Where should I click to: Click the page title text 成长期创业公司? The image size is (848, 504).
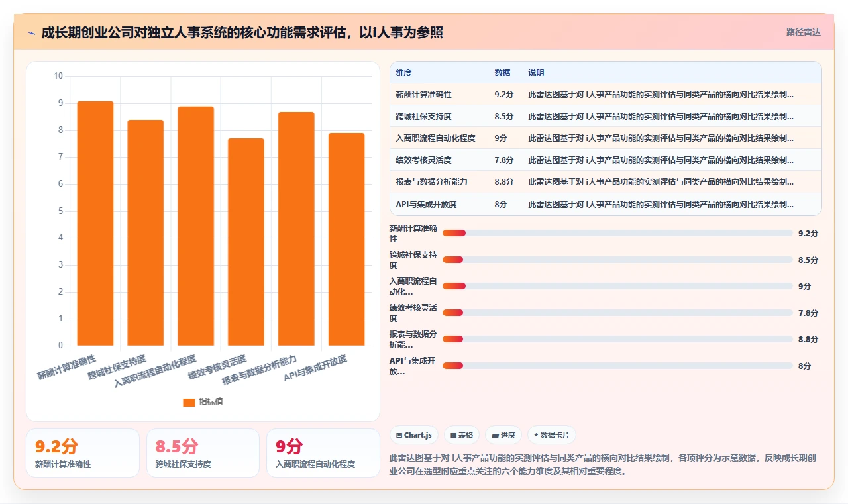(x=242, y=32)
